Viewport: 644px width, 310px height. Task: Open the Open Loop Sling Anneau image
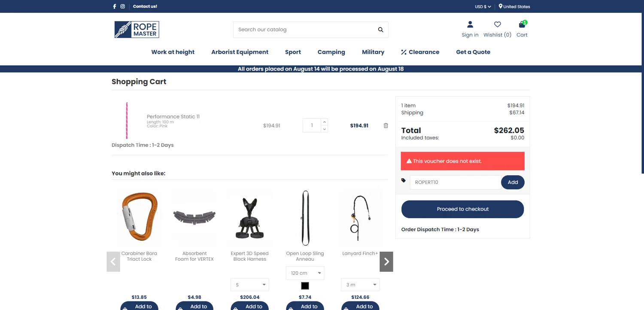[x=305, y=217]
